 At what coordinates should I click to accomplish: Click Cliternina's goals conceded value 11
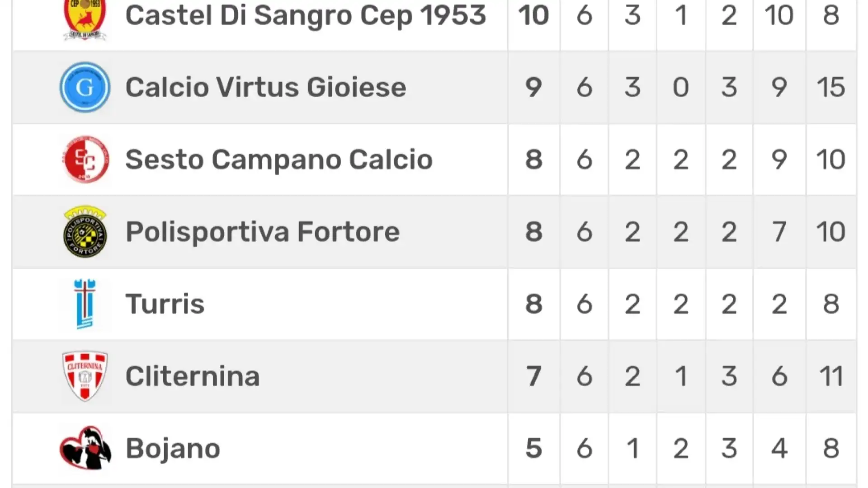[x=831, y=376]
